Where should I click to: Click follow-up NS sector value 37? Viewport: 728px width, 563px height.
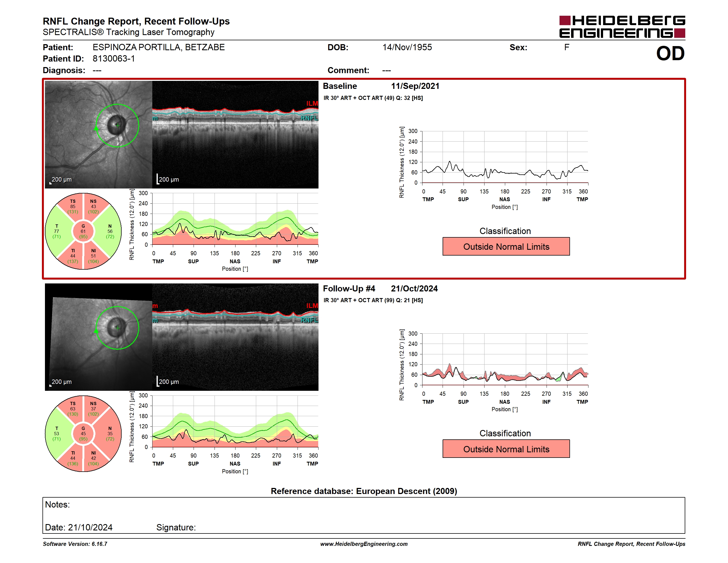93,408
